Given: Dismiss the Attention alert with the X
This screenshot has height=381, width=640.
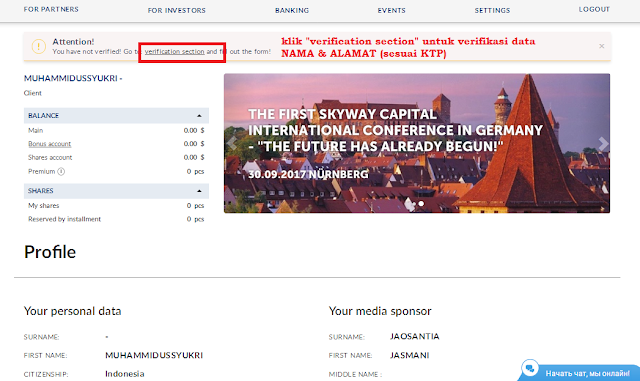Looking at the screenshot, I should pyautogui.click(x=602, y=46).
